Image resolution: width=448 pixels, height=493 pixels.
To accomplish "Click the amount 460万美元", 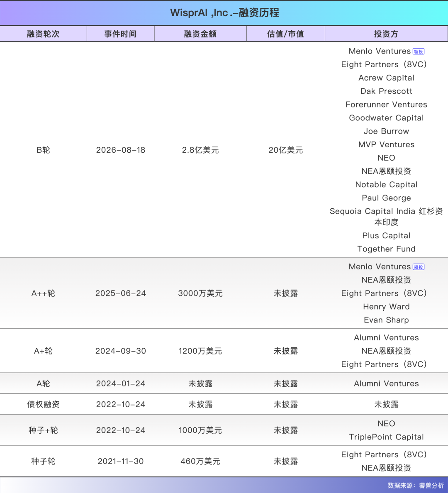I will pos(200,461).
